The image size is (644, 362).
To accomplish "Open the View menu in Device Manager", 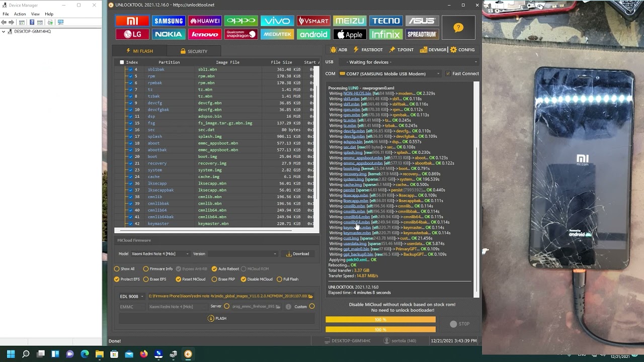I will click(x=35, y=14).
